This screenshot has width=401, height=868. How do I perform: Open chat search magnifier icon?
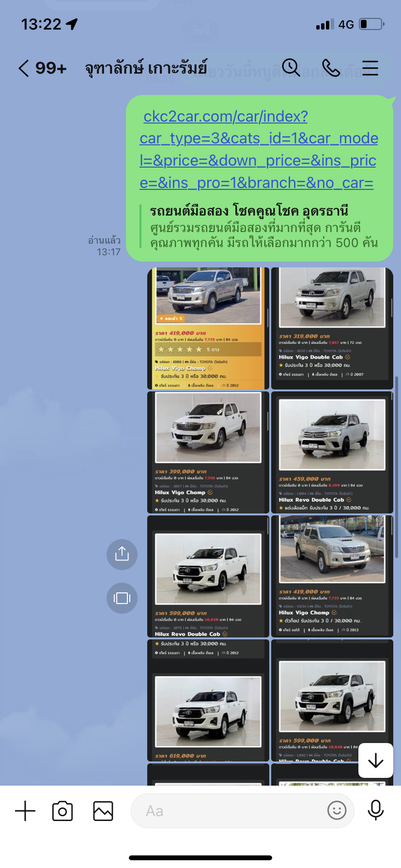coord(291,68)
